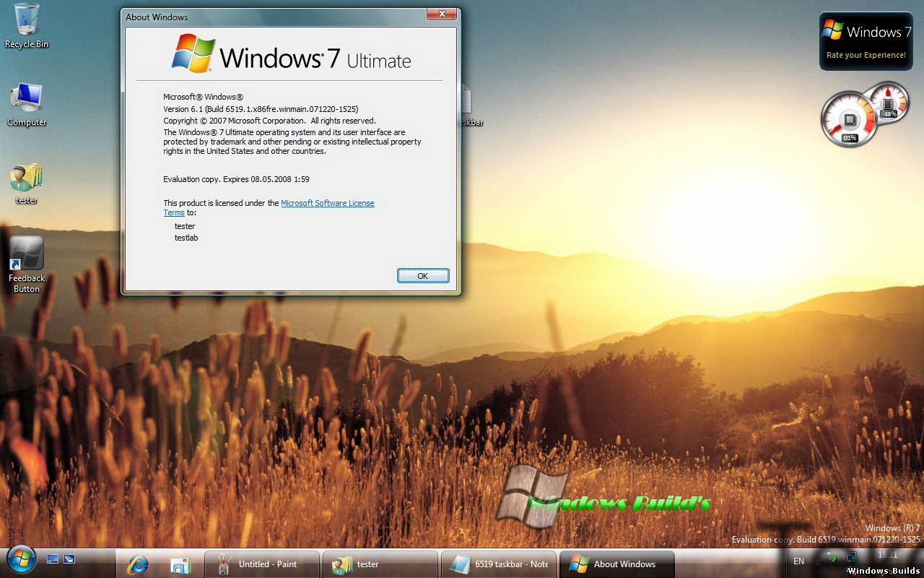Viewport: 924px width, 578px height.
Task: Click the security shield tray icon
Action: (832, 558)
